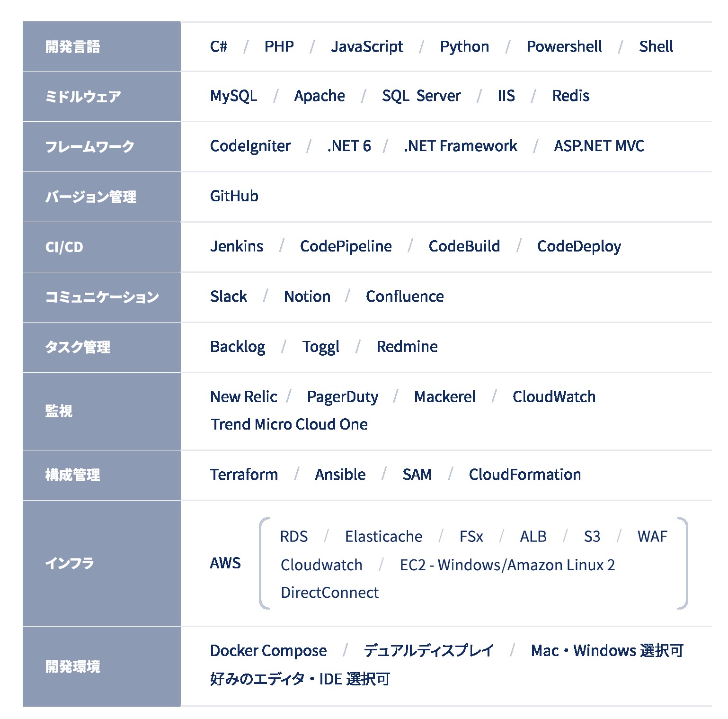Screen dimensions: 728x719
Task: Select Slack in communication tools
Action: [x=229, y=297]
